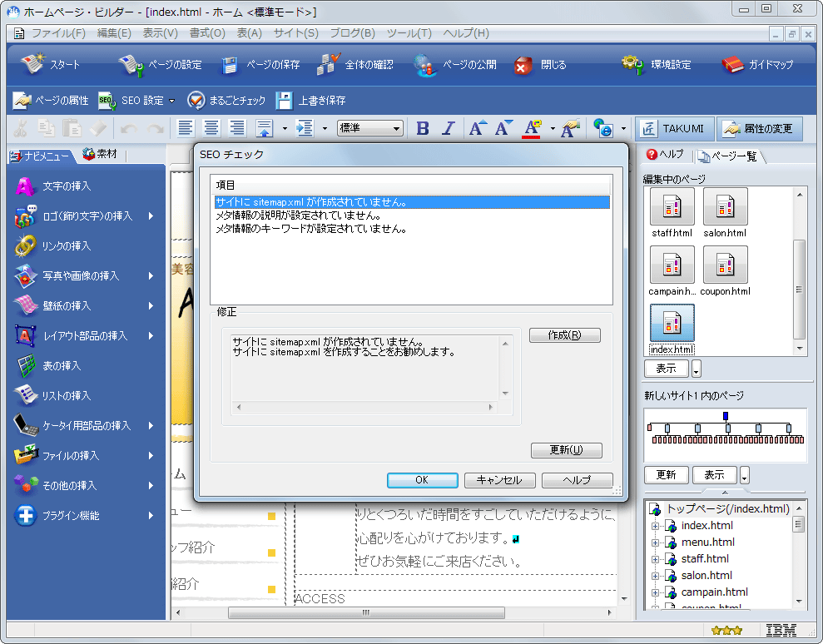Switch to the 素材 tab
Viewport: 823px width, 644px height.
pos(100,154)
